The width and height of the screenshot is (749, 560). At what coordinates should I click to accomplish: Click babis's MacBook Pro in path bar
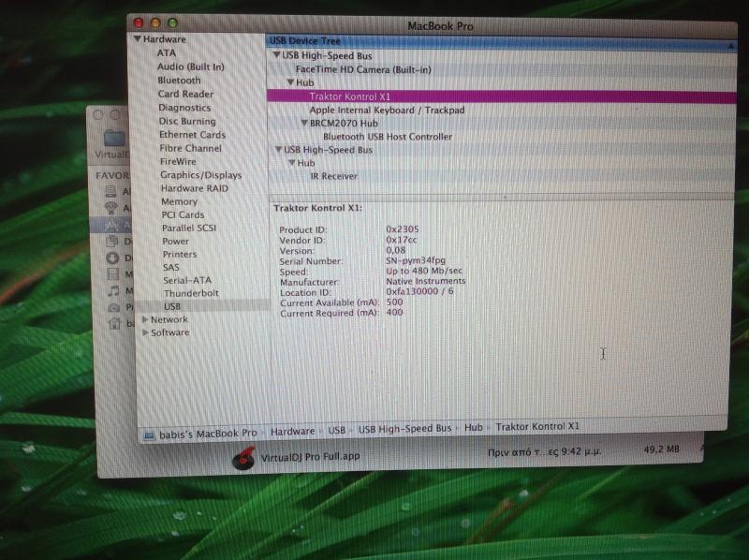point(208,434)
